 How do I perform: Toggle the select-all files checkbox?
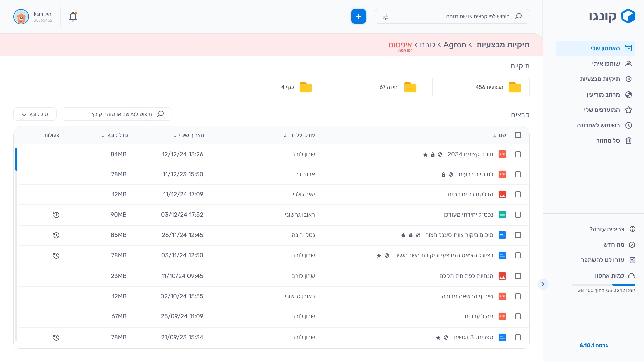[518, 135]
